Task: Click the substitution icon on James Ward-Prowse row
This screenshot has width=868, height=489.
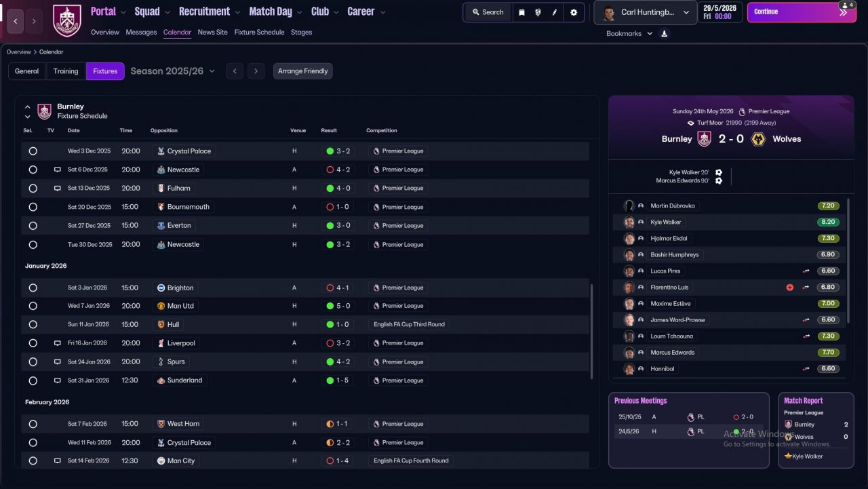Action: click(x=806, y=319)
